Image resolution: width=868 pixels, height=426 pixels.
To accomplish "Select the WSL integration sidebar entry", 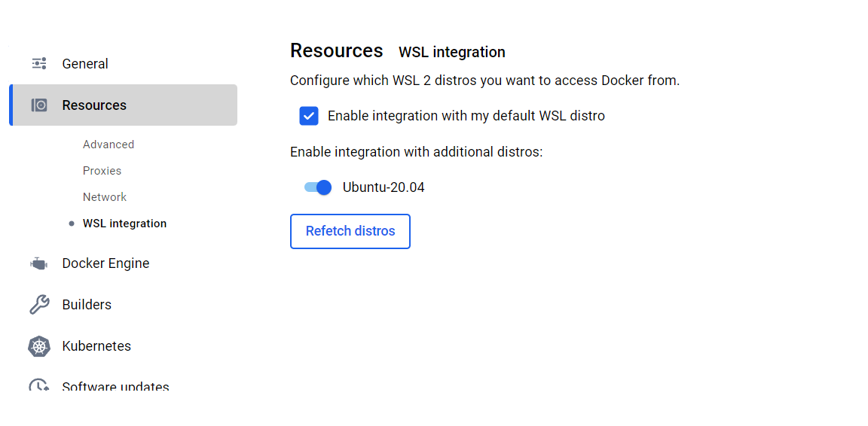I will pos(124,224).
